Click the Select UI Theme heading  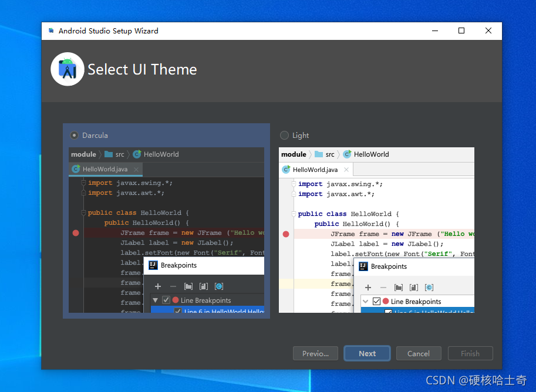coord(142,69)
